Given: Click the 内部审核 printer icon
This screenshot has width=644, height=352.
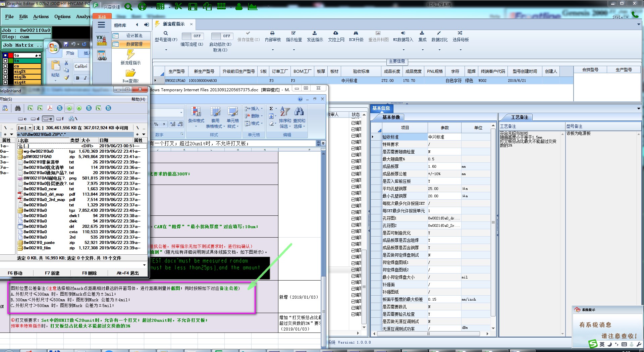Looking at the screenshot, I should [272, 33].
